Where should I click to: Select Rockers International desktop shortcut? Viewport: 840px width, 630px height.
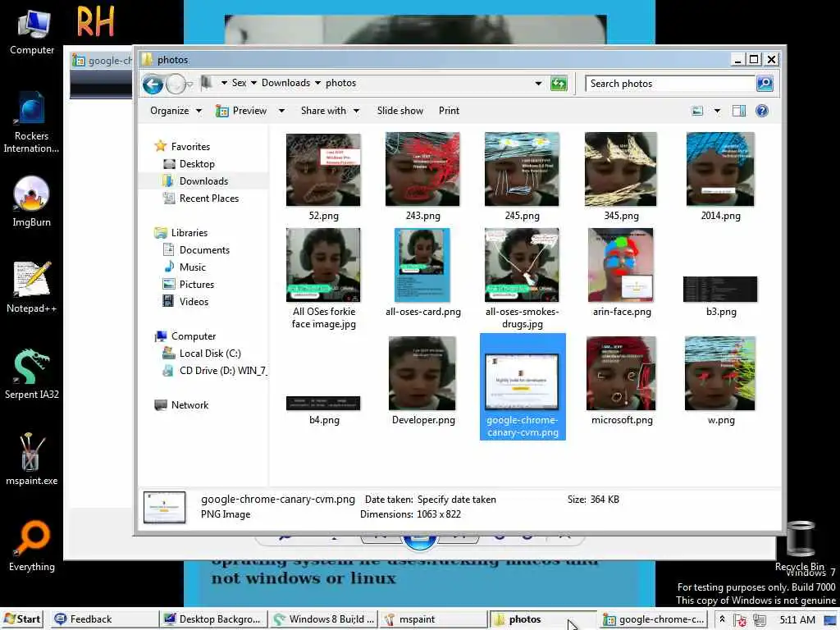click(x=32, y=122)
